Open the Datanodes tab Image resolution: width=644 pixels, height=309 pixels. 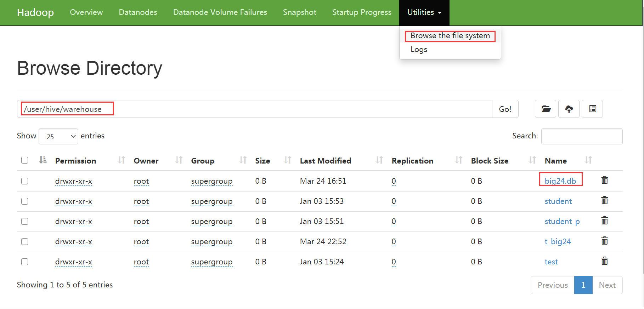point(138,12)
